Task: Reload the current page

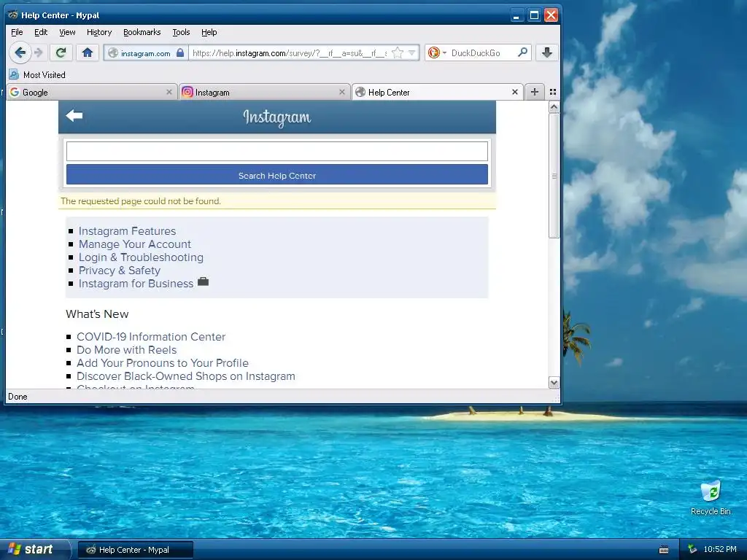Action: point(61,52)
